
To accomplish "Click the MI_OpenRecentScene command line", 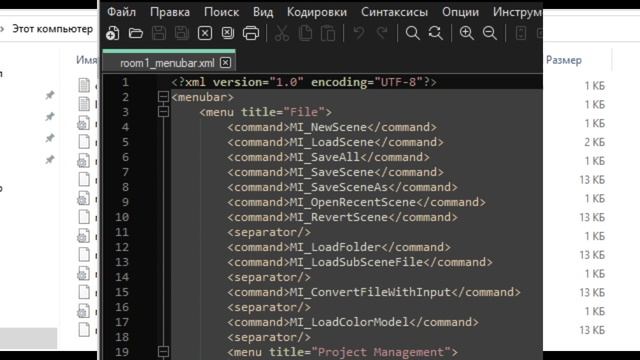I will click(356, 202).
